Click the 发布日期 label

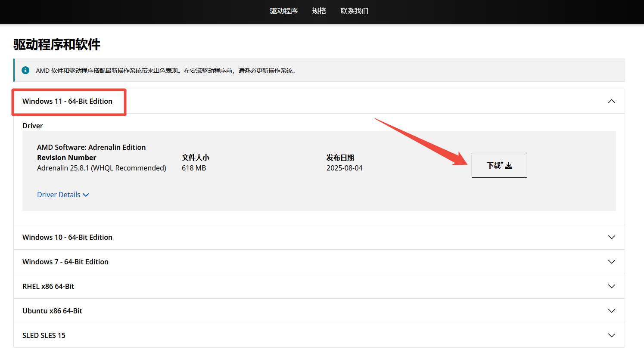tap(340, 158)
